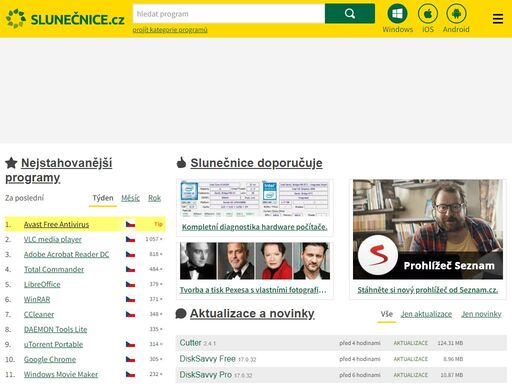Open the Cutter update entry row
This screenshot has width=512, height=384.
pyautogui.click(x=341, y=343)
